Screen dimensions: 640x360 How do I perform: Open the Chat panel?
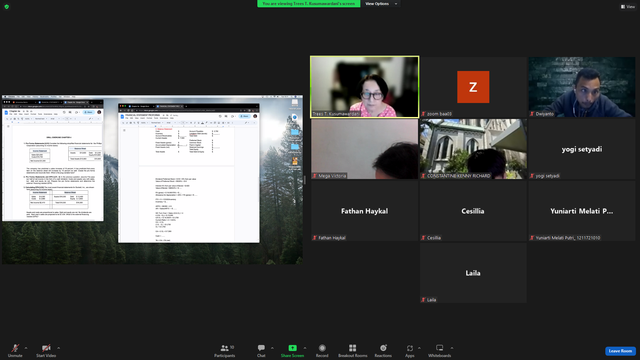coord(261,350)
